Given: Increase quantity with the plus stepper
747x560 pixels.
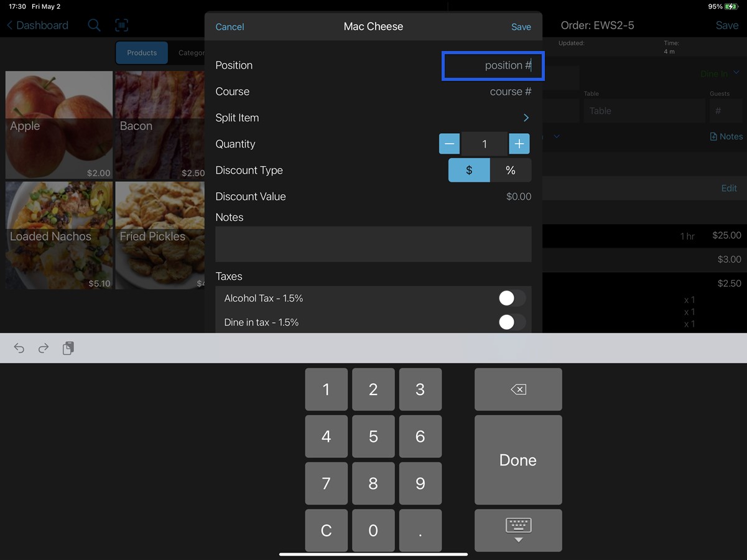Looking at the screenshot, I should tap(519, 144).
